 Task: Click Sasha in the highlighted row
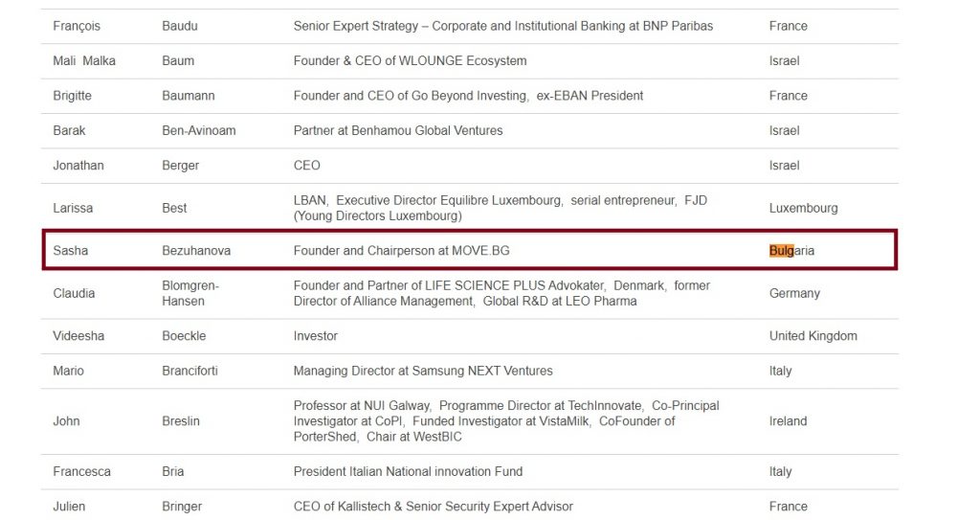coord(71,251)
